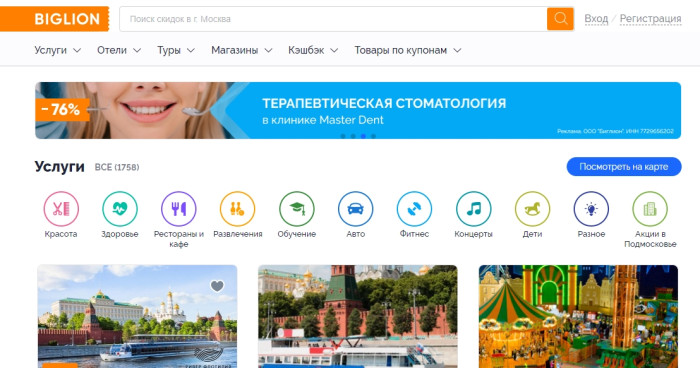
Task: Focus the Поиск скидок search field
Action: click(333, 19)
